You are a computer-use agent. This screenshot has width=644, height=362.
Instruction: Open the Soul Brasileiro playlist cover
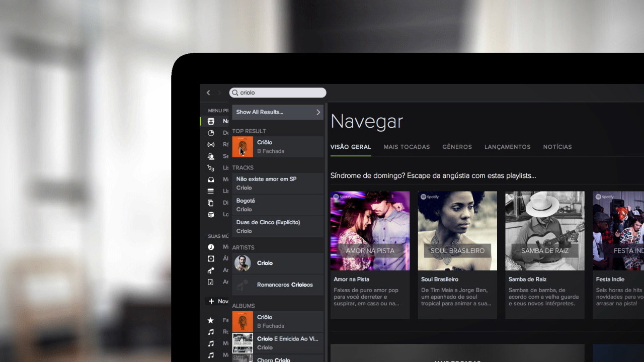pos(457,231)
